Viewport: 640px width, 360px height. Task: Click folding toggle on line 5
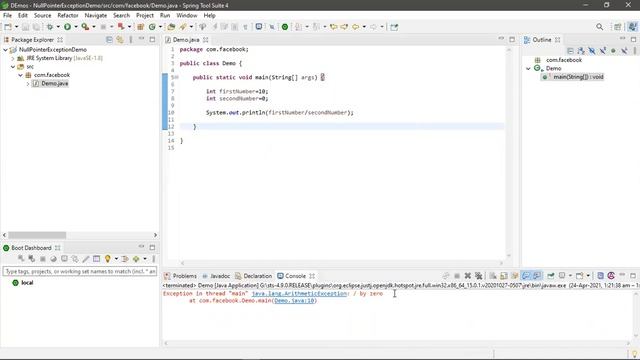(x=176, y=77)
